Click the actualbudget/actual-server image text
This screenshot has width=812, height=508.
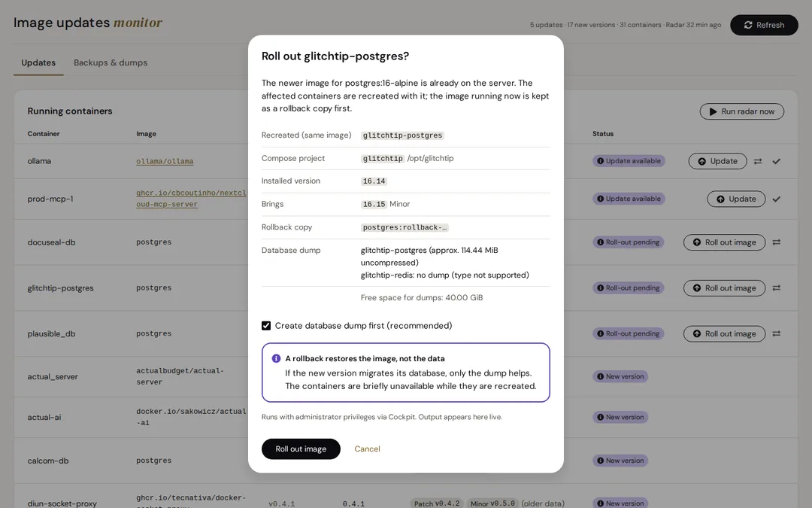[180, 376]
